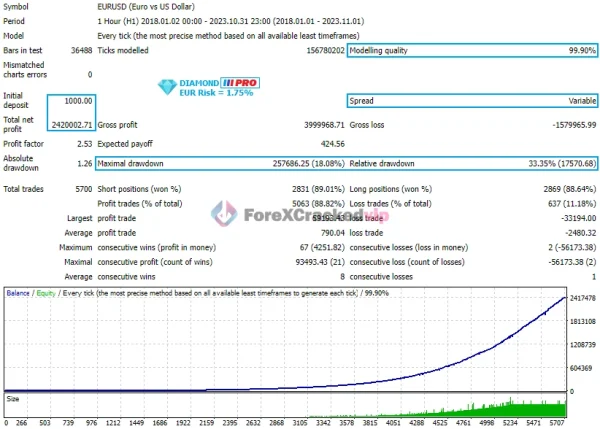Click the expected payoff value "424.56"

[x=333, y=144]
